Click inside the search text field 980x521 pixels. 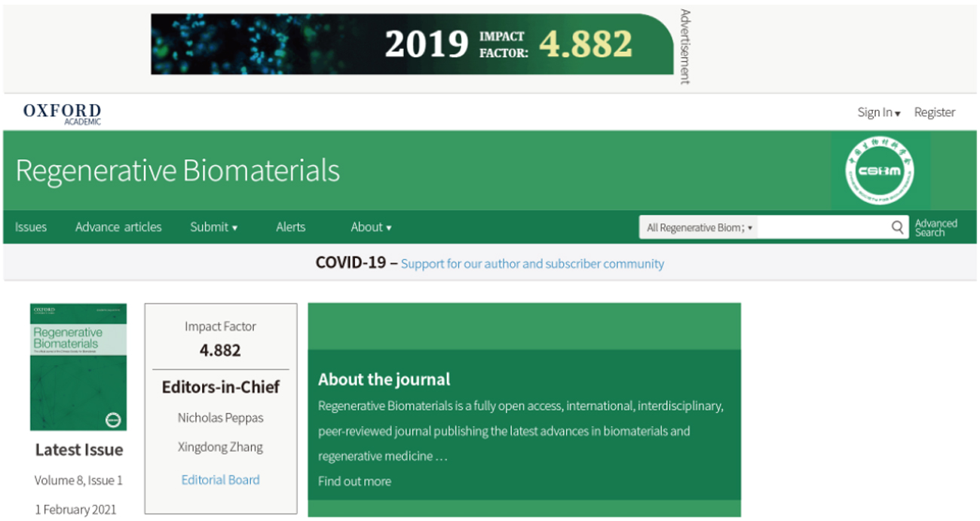pyautogui.click(x=822, y=228)
